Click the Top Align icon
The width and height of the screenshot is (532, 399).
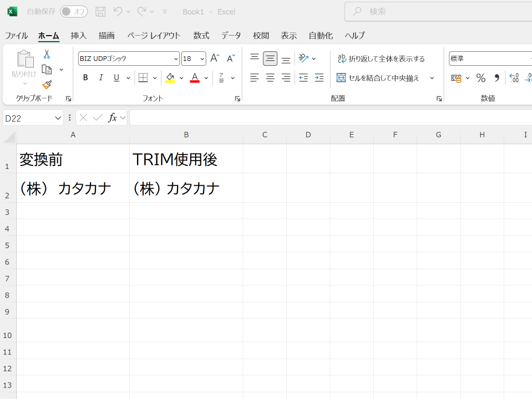point(254,59)
